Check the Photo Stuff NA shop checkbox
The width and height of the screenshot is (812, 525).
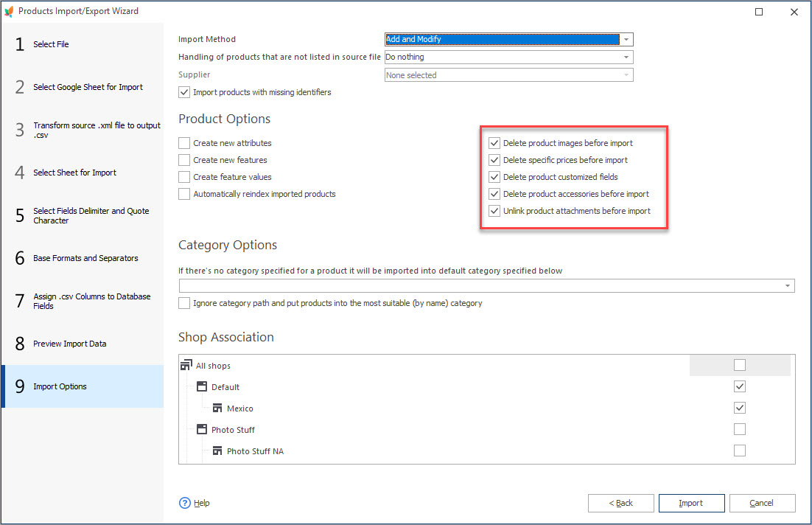click(740, 451)
